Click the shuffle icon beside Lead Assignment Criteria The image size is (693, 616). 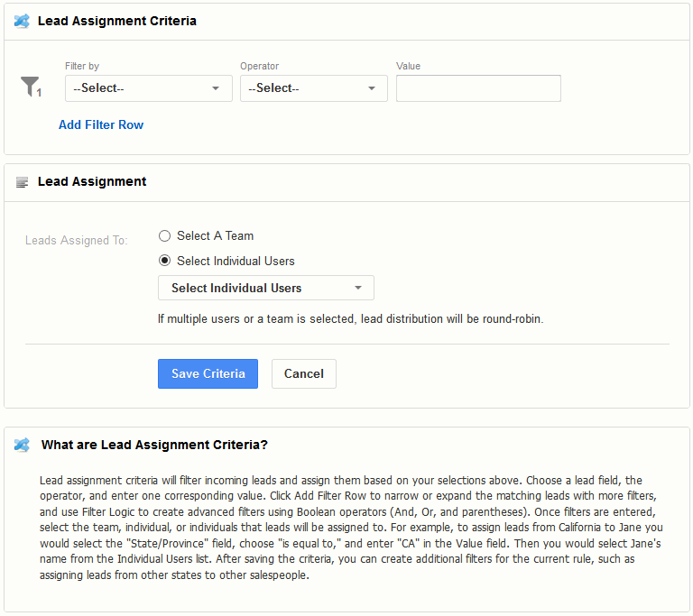(22, 21)
